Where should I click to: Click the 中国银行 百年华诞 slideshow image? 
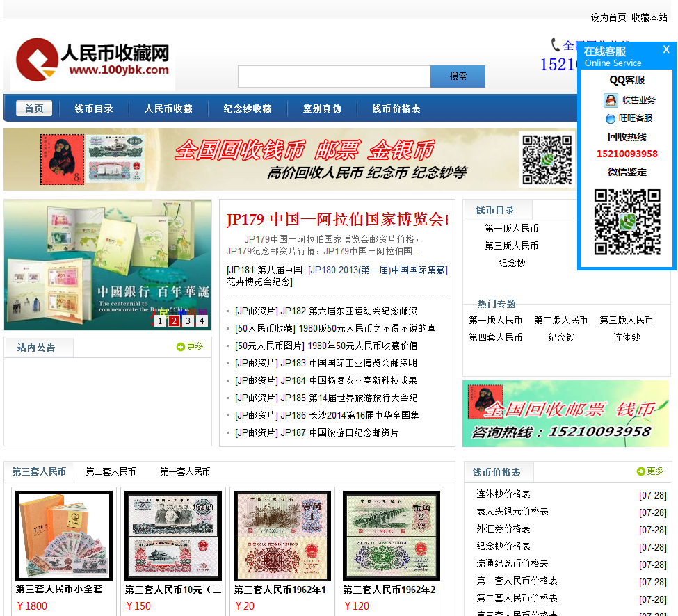tap(108, 265)
